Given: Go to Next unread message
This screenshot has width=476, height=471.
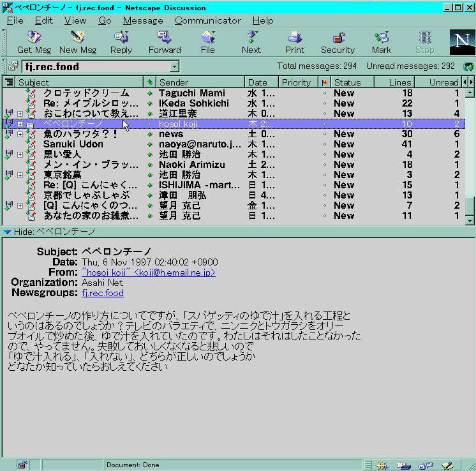Looking at the screenshot, I should (251, 42).
